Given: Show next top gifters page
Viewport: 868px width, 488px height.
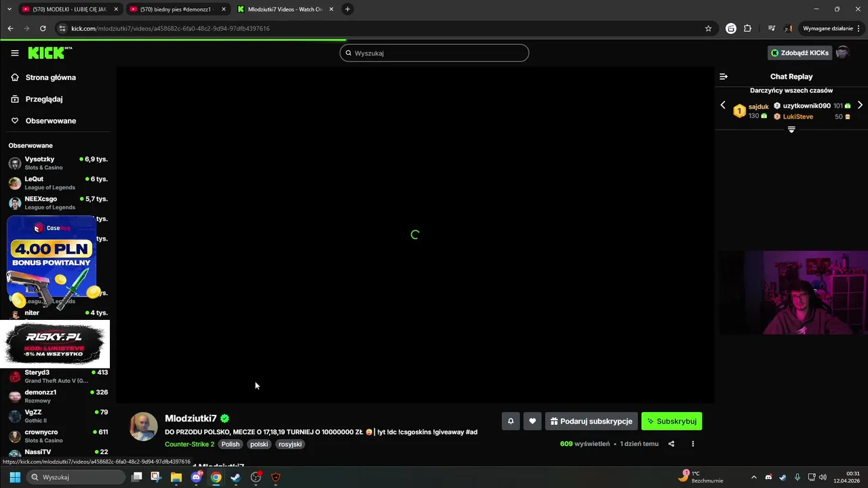Looking at the screenshot, I should coord(860,105).
